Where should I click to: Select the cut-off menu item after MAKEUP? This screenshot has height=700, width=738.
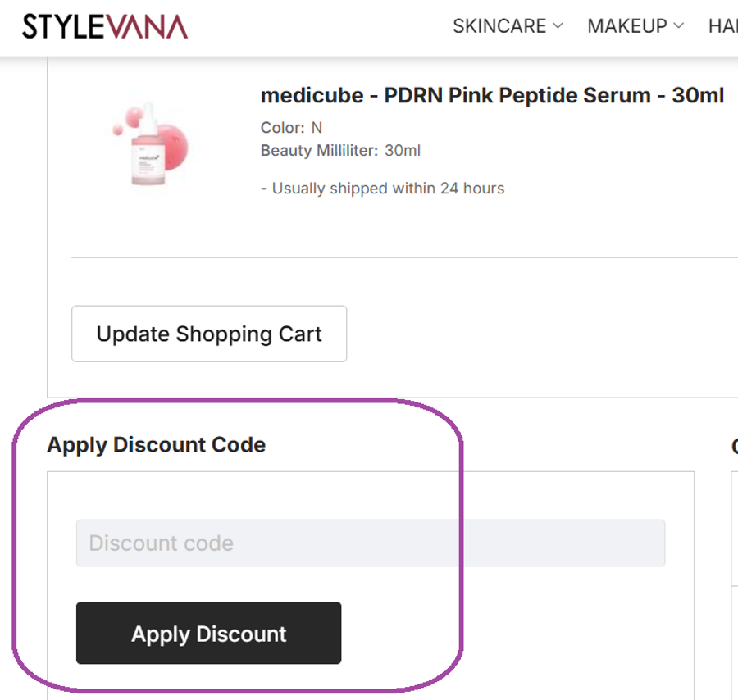(x=723, y=26)
